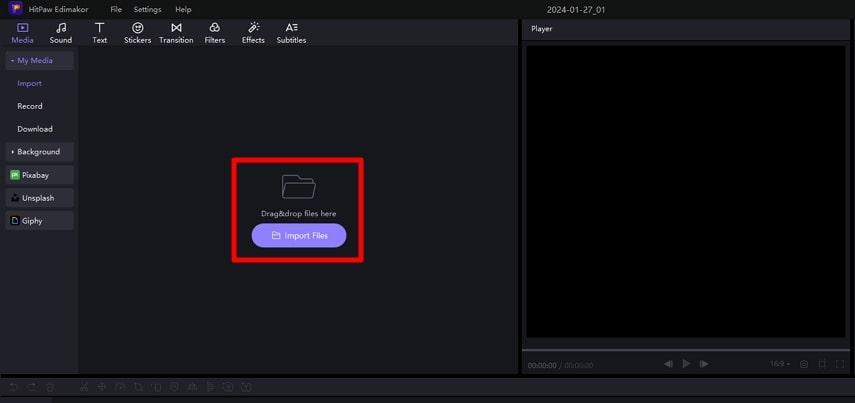This screenshot has width=855, height=403.
Task: Open the Filters tab
Action: pyautogui.click(x=215, y=33)
